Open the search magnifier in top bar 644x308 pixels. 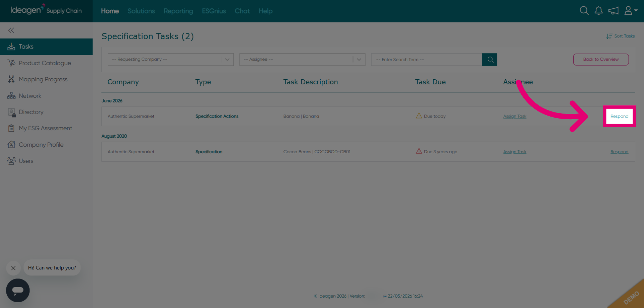(584, 11)
